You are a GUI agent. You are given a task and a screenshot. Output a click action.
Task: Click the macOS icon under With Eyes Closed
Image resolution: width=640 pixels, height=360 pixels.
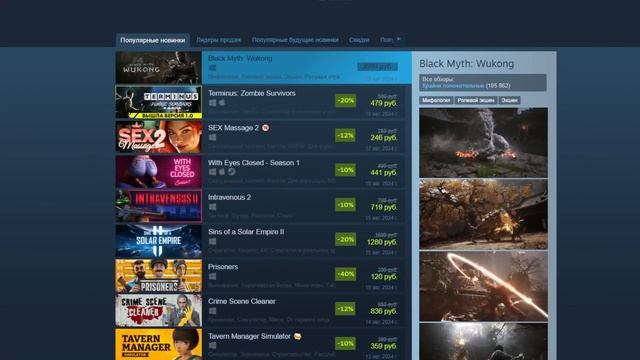222,172
